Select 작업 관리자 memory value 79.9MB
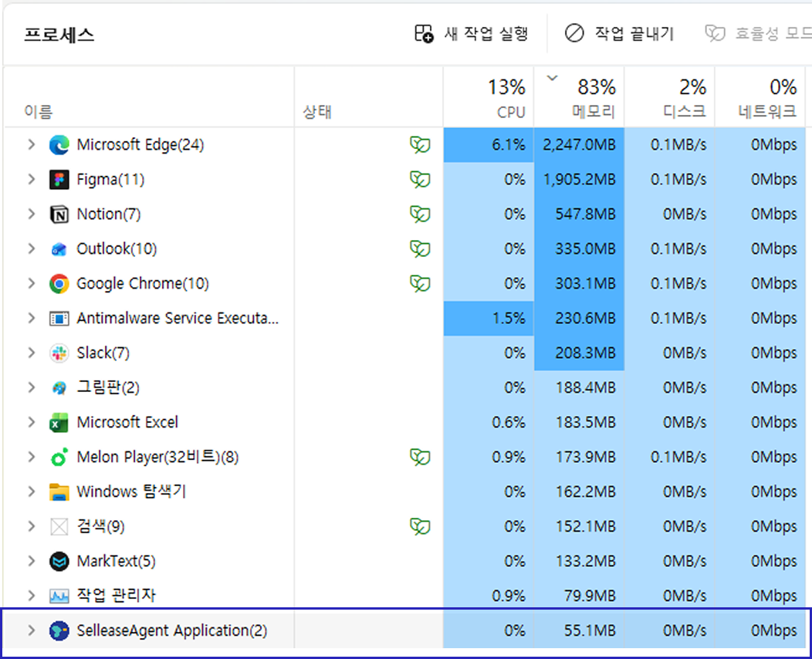Screen dimensions: 812x659 click(579, 595)
